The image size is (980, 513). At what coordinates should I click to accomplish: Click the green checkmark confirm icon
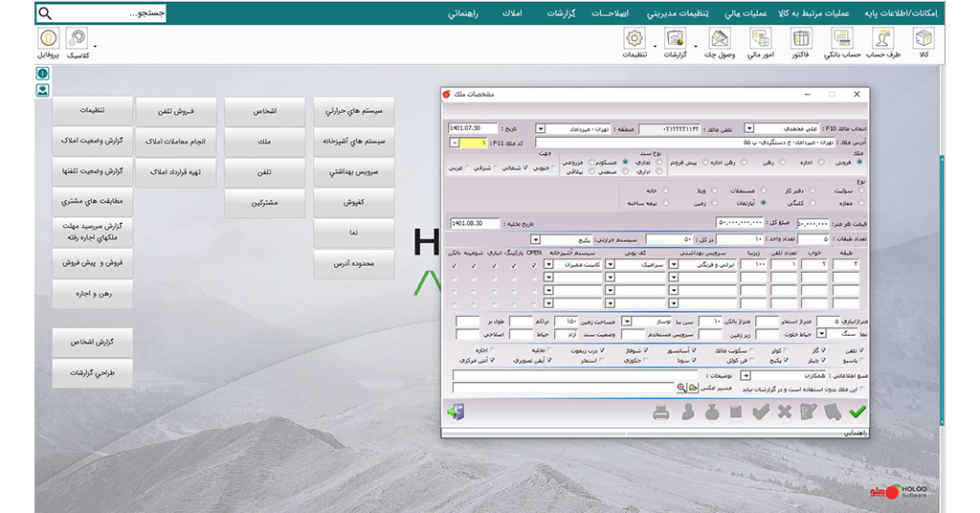[x=857, y=413]
